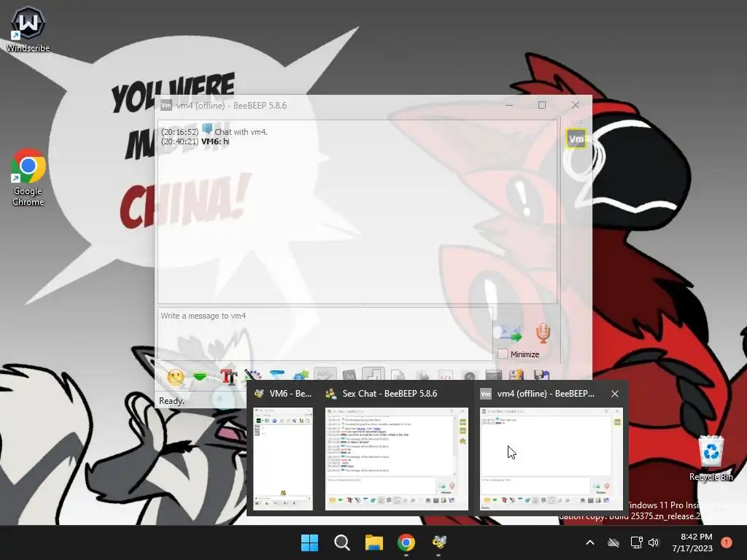747x560 pixels.
Task: Open volume control speaker icon
Action: click(654, 542)
